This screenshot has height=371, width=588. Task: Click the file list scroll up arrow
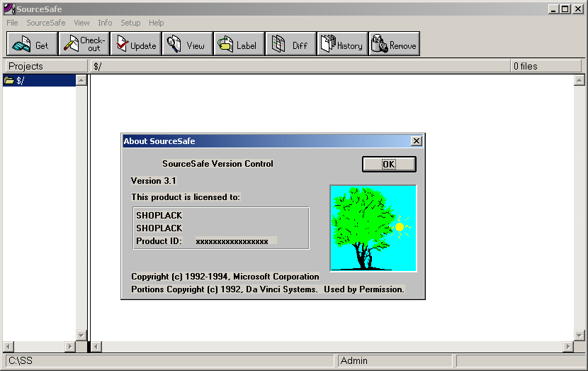(x=579, y=80)
